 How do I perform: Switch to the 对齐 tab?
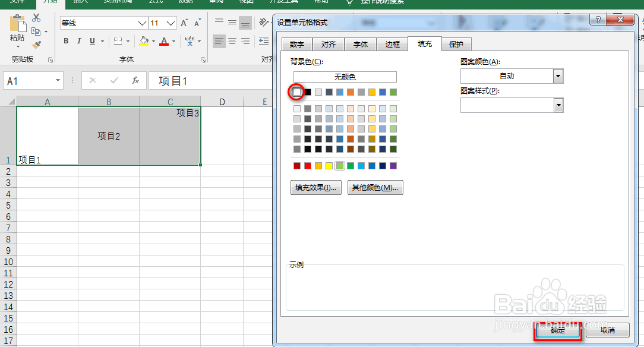click(329, 45)
